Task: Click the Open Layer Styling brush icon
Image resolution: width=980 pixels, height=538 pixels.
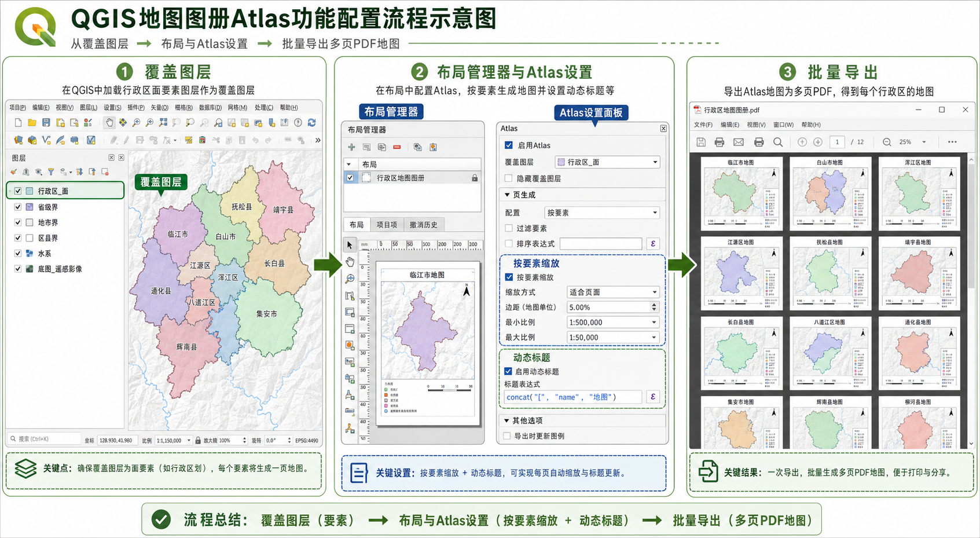Action: point(14,172)
